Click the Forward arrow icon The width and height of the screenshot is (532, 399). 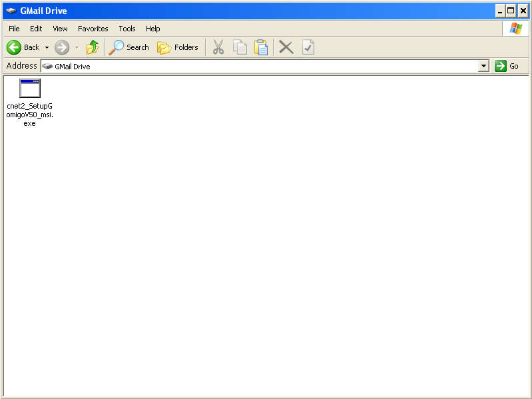62,47
